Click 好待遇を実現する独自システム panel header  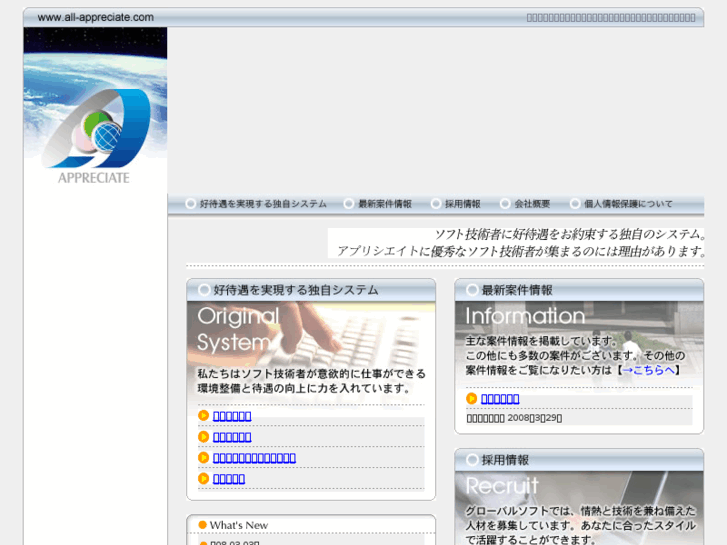click(x=311, y=290)
